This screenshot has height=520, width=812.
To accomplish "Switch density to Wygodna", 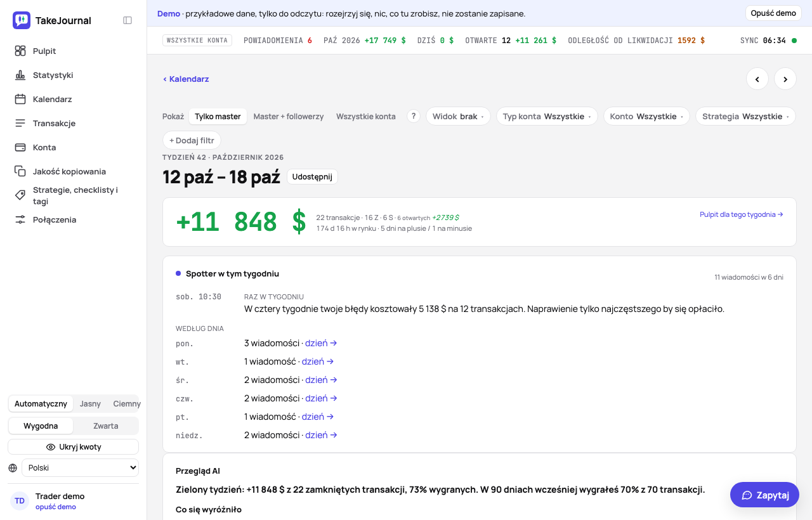I will pos(41,426).
